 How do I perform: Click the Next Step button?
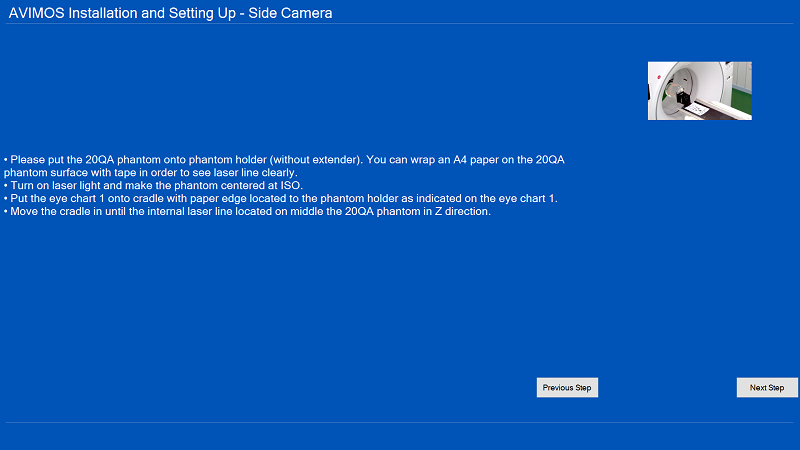pyautogui.click(x=767, y=388)
